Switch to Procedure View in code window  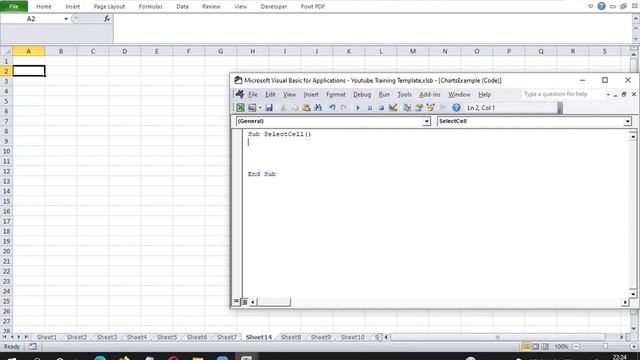point(236,302)
